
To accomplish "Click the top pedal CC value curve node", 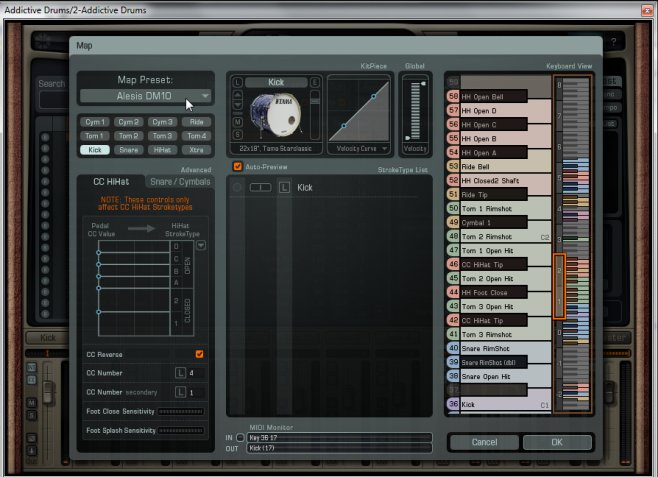I will point(99,253).
